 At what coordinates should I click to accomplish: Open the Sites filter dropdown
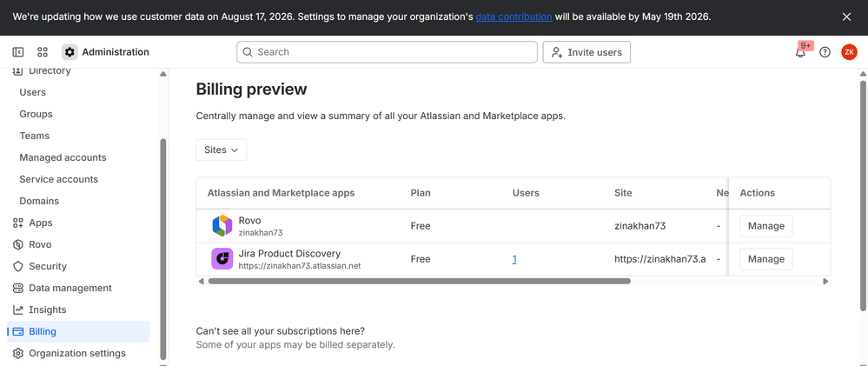tap(222, 150)
